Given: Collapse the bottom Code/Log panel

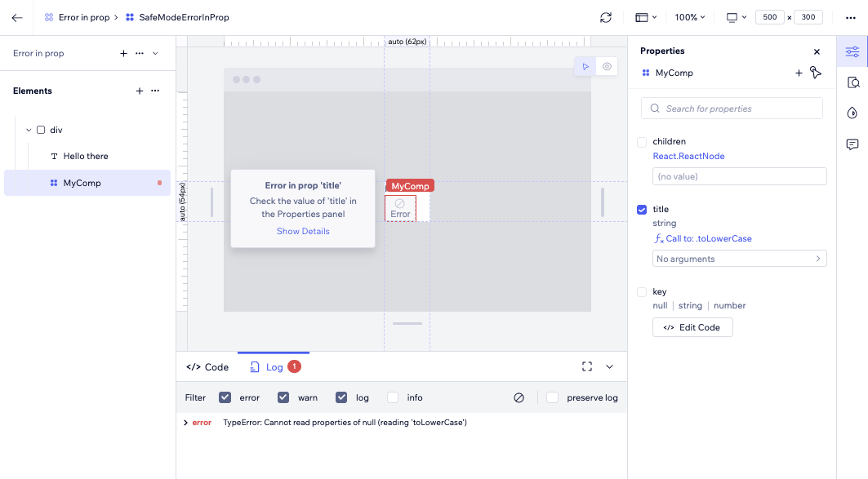Looking at the screenshot, I should point(609,366).
